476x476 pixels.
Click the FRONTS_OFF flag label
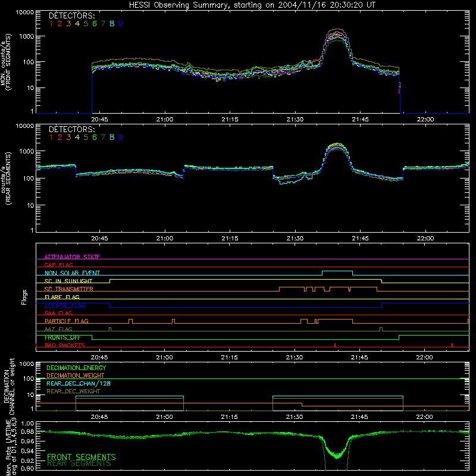62,337
